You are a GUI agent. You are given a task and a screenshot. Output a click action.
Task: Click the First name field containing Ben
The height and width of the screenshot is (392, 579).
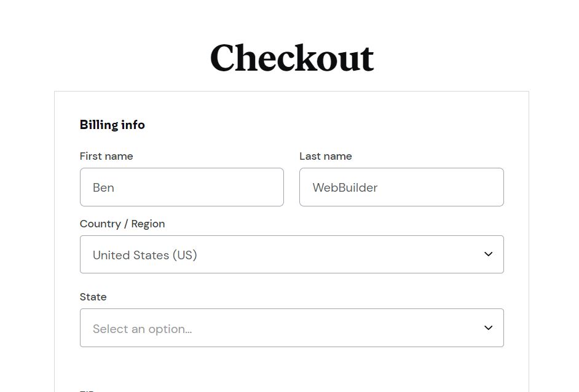click(x=182, y=187)
